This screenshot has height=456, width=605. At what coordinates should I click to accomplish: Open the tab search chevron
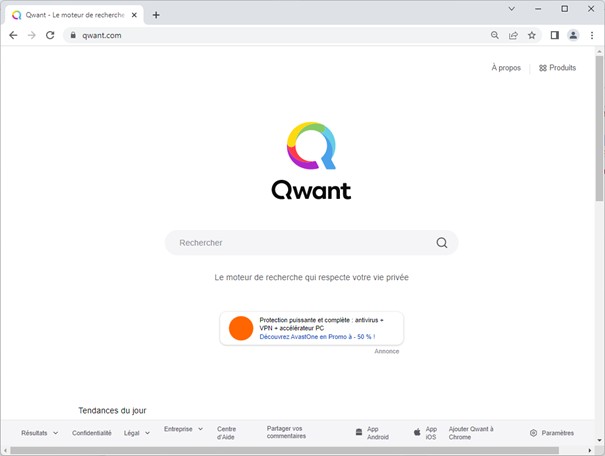pos(512,8)
